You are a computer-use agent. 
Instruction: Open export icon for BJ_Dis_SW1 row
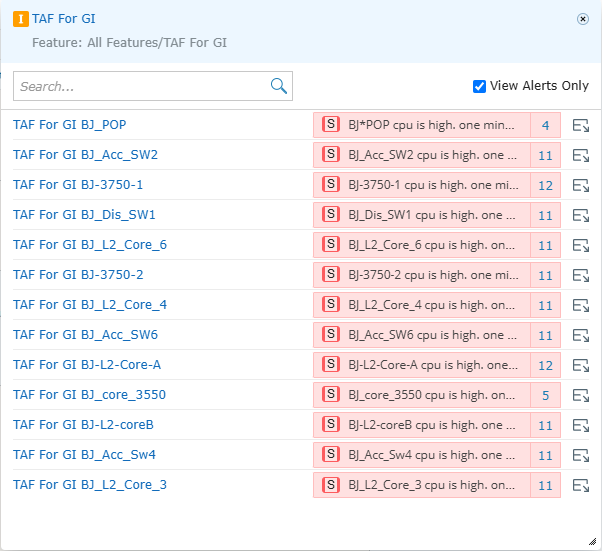[580, 215]
